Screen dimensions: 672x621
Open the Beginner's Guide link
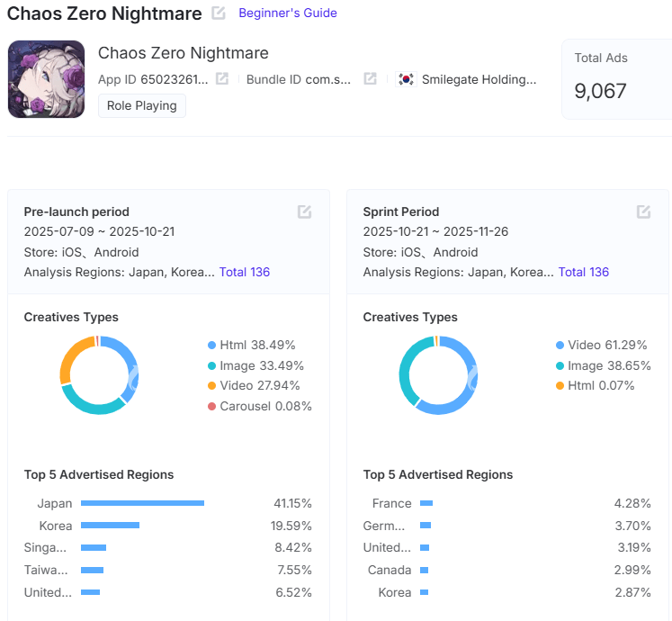288,13
